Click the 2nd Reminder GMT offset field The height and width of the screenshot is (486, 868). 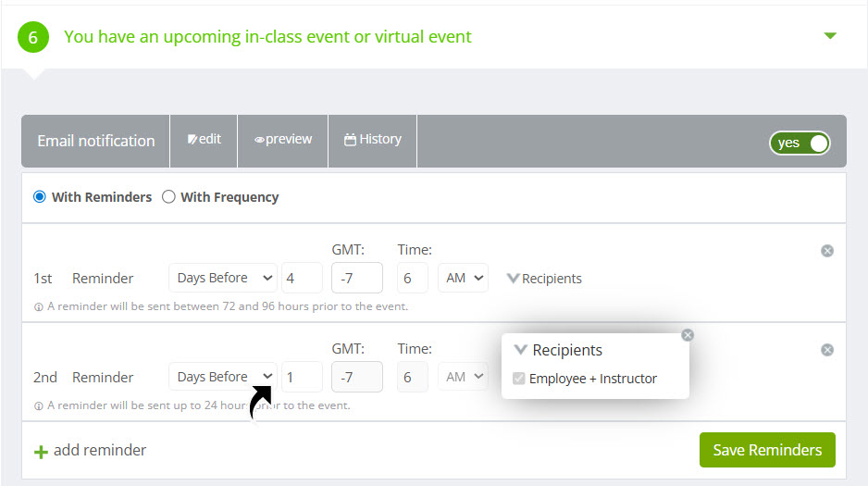coord(357,377)
